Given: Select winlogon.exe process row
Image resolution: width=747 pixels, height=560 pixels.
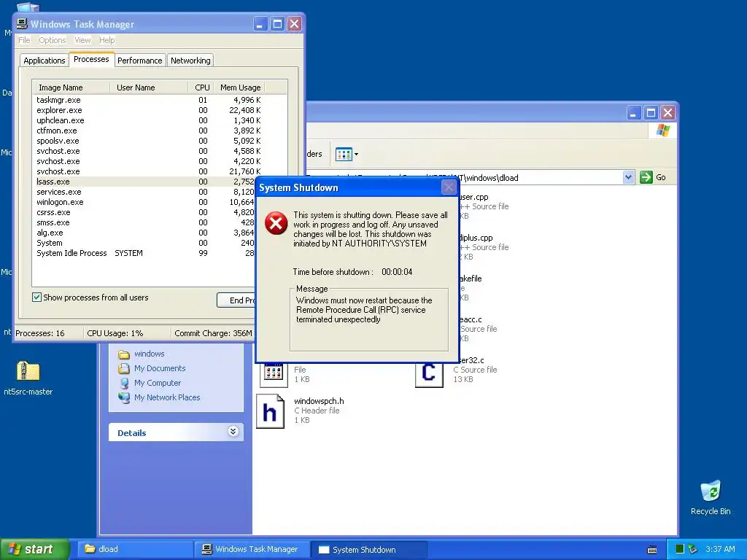Looking at the screenshot, I should [x=144, y=202].
